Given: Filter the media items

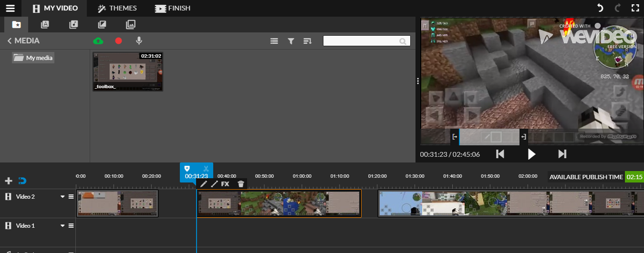Looking at the screenshot, I should [x=291, y=41].
